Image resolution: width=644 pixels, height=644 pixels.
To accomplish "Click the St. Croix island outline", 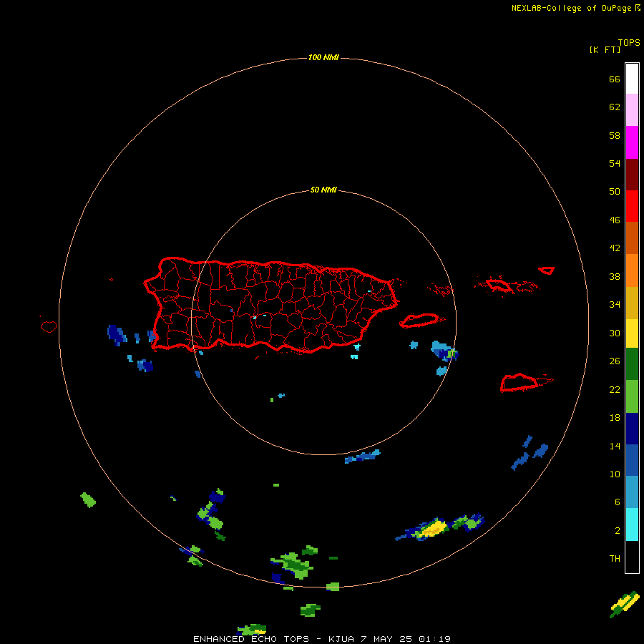I will tap(519, 383).
